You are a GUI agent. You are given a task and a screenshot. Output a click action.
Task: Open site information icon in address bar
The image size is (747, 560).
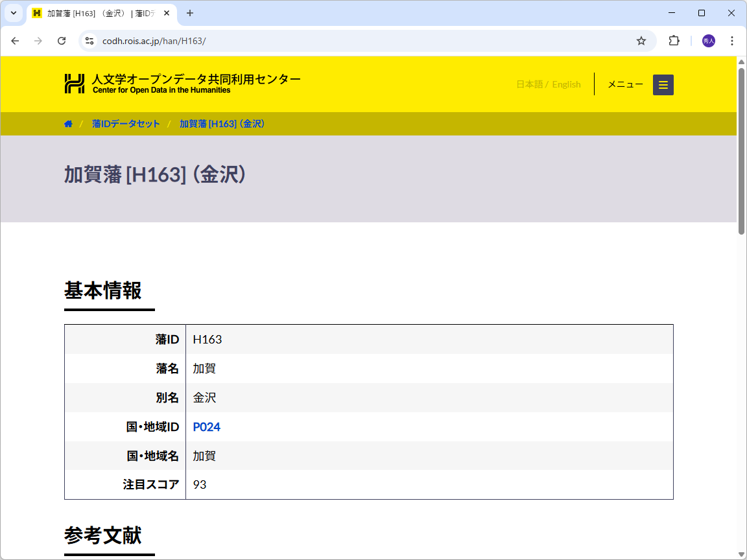[x=89, y=41]
